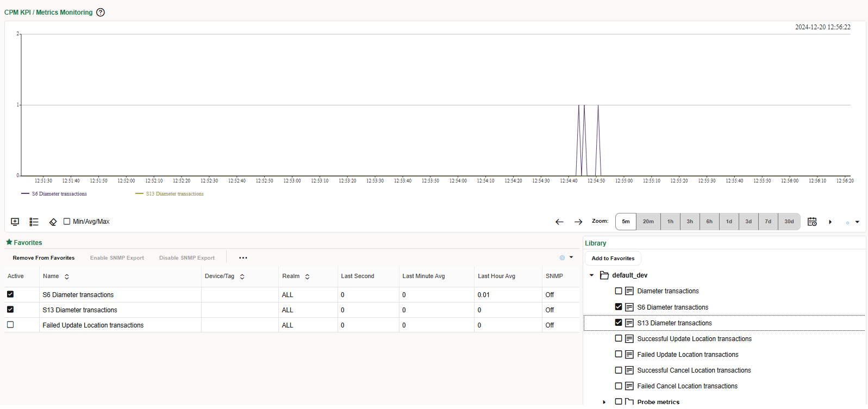Select the 3d zoom level
Image resolution: width=868 pixels, height=409 pixels.
(748, 222)
